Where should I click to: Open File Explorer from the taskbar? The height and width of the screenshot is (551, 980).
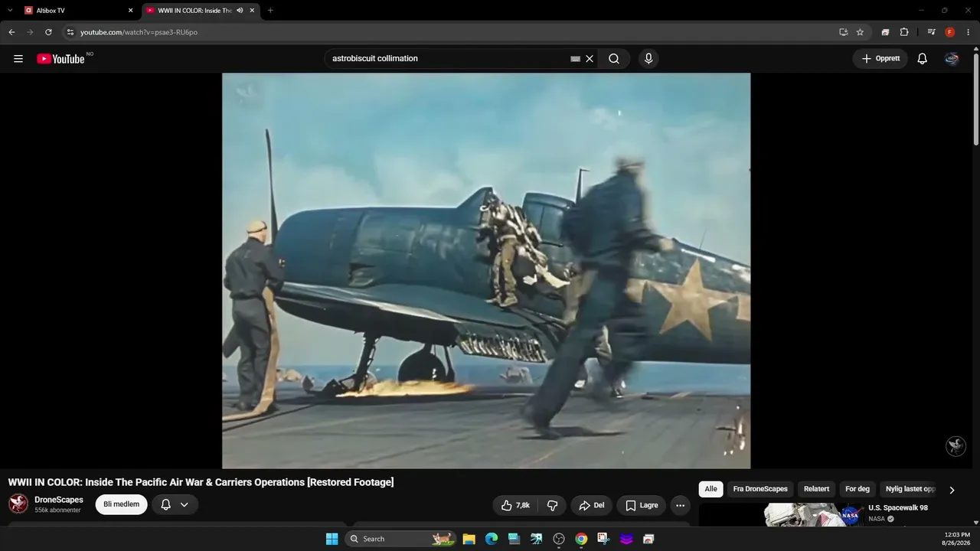click(469, 539)
